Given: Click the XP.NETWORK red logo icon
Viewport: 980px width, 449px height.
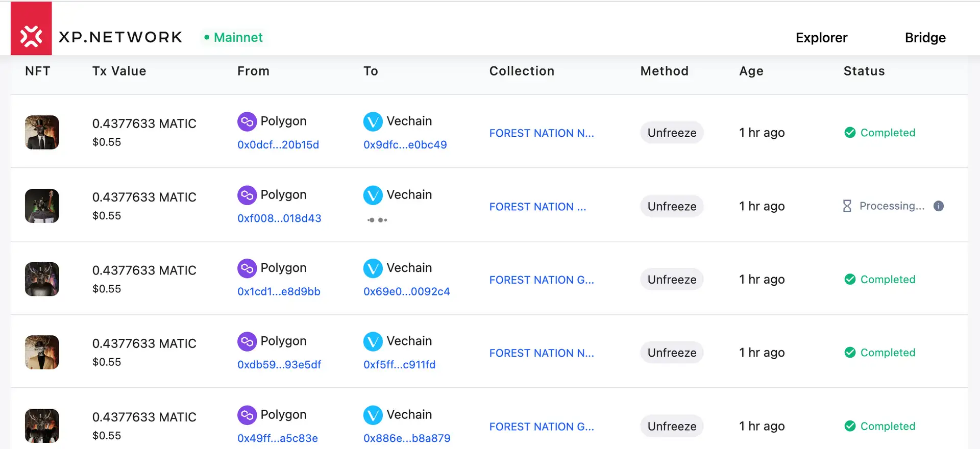Looking at the screenshot, I should click(31, 29).
